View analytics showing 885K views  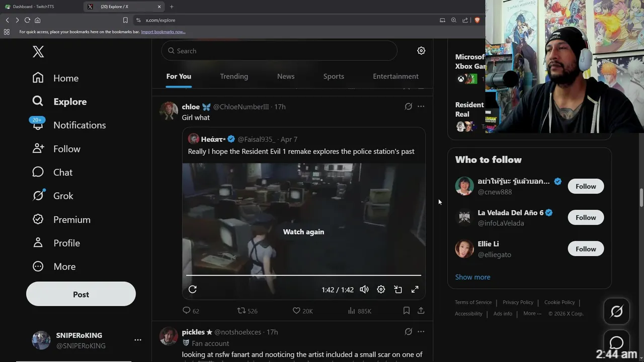coord(359,311)
